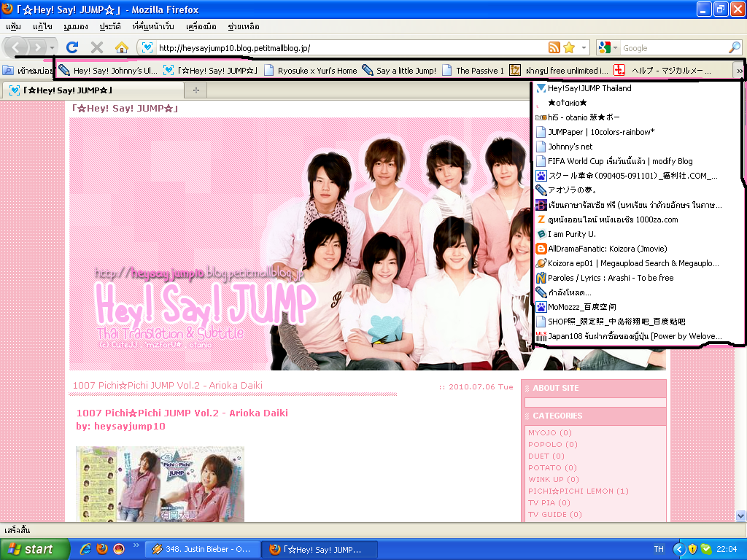Click the TH language indicator
The image size is (747, 560).
[x=659, y=549]
